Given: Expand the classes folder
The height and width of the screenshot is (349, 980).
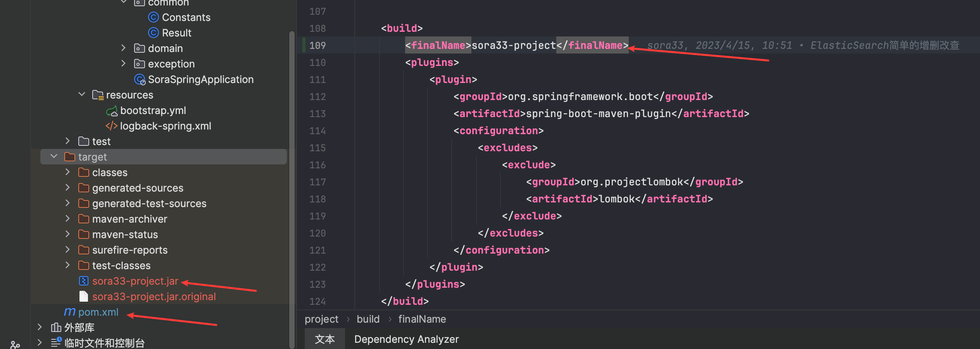Looking at the screenshot, I should pos(67,172).
